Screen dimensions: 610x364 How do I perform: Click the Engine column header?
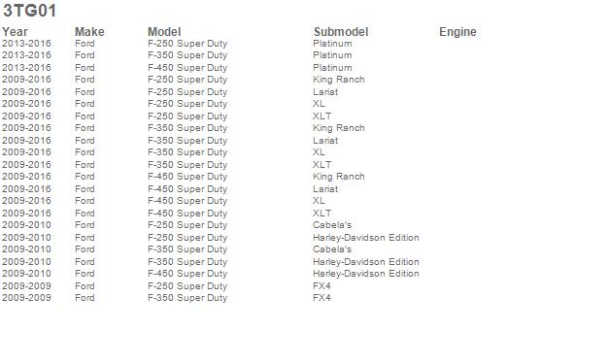point(457,32)
